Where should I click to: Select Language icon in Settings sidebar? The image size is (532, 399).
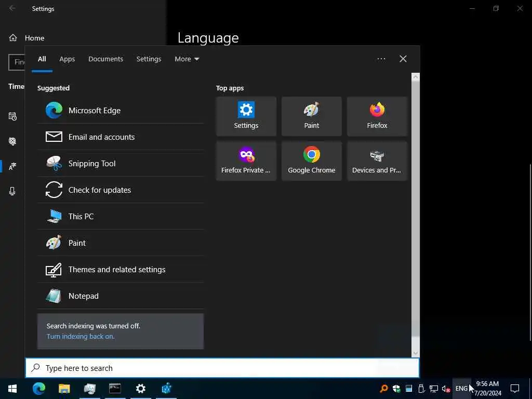click(x=12, y=166)
